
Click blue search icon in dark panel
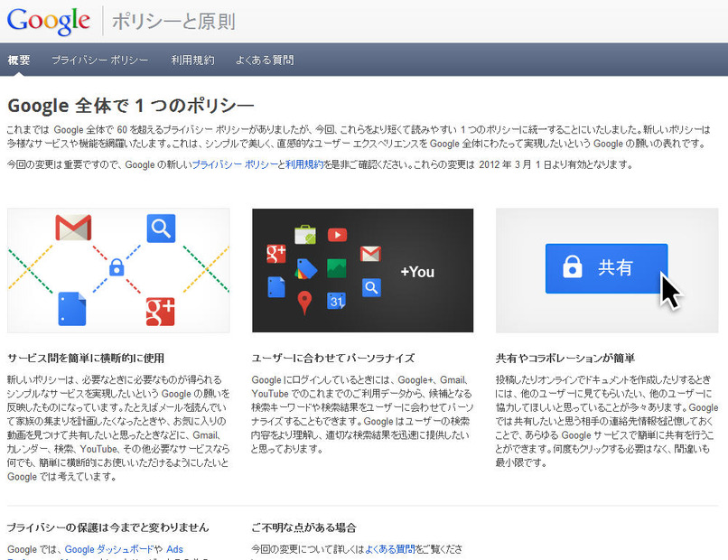click(371, 288)
